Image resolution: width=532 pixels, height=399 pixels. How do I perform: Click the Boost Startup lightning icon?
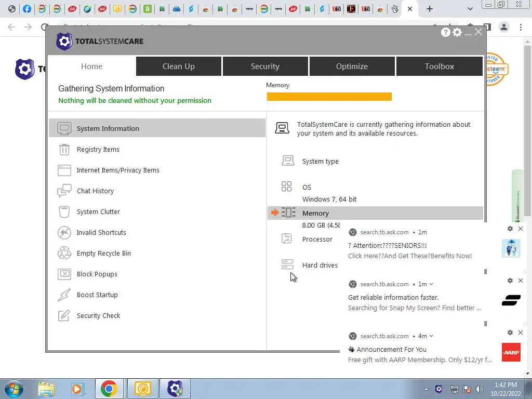[64, 295]
